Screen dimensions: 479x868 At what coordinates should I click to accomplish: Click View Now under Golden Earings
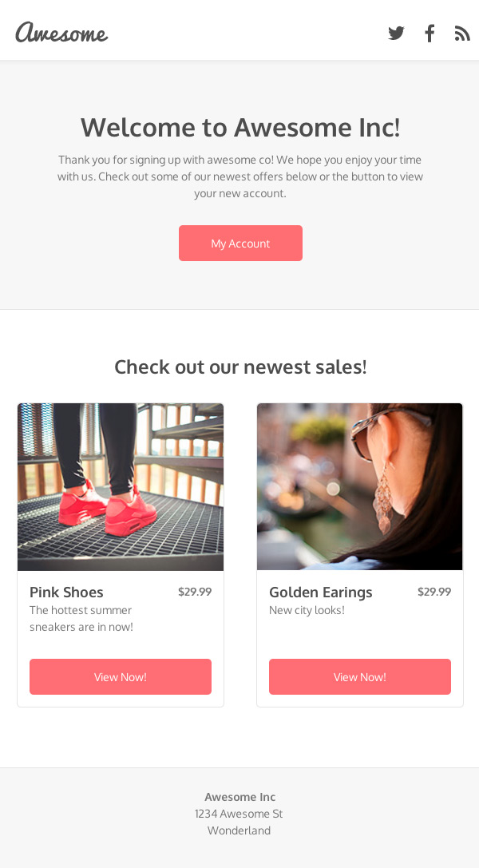(360, 676)
